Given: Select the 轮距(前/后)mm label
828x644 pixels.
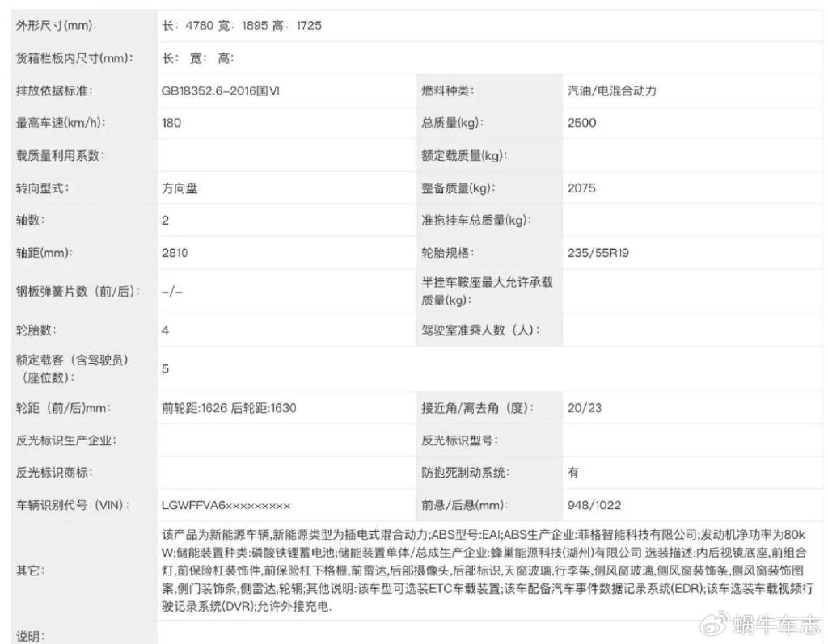Looking at the screenshot, I should [63, 408].
